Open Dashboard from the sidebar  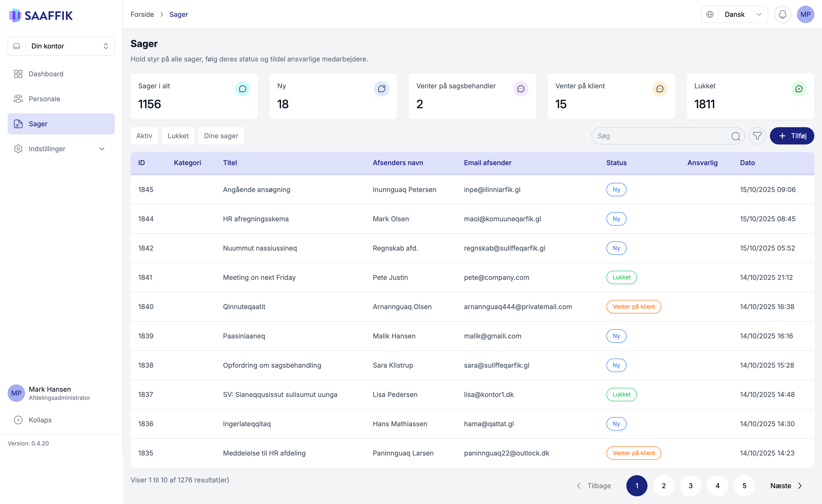tap(46, 74)
